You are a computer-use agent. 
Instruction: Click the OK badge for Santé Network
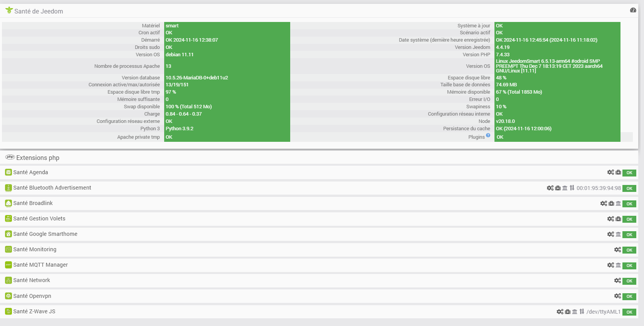pos(629,281)
